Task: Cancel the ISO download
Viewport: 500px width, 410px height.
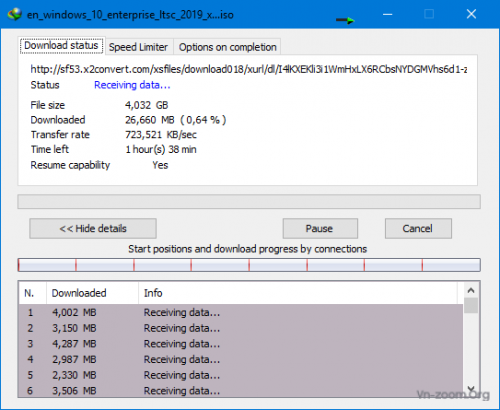Action: coord(418,228)
